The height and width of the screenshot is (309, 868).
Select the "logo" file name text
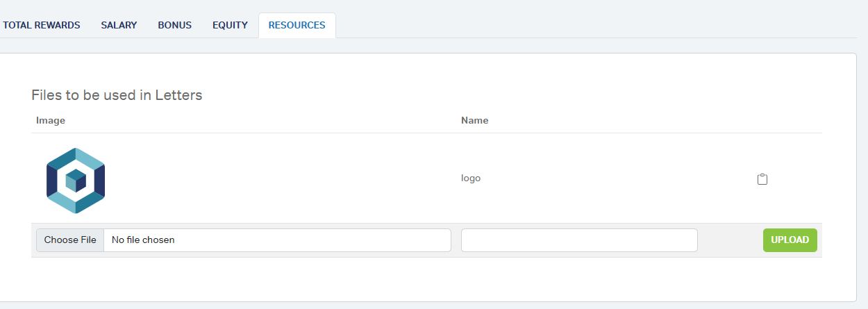coord(471,178)
